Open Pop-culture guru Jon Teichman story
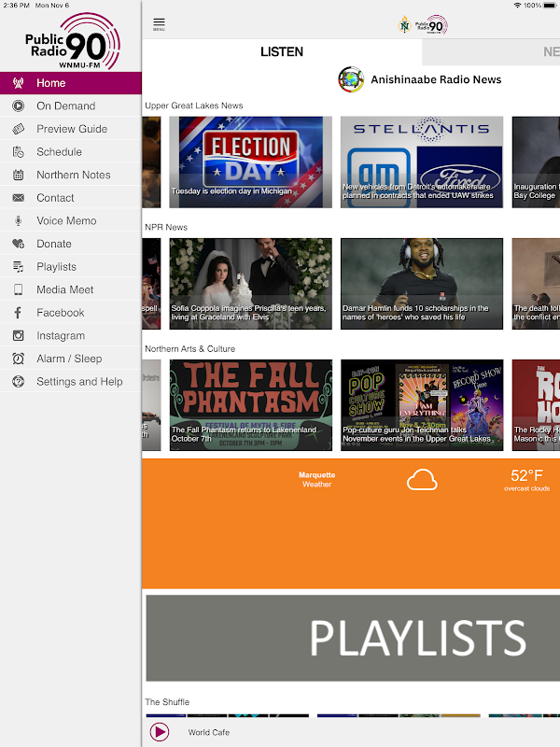The image size is (560, 747). click(x=422, y=405)
